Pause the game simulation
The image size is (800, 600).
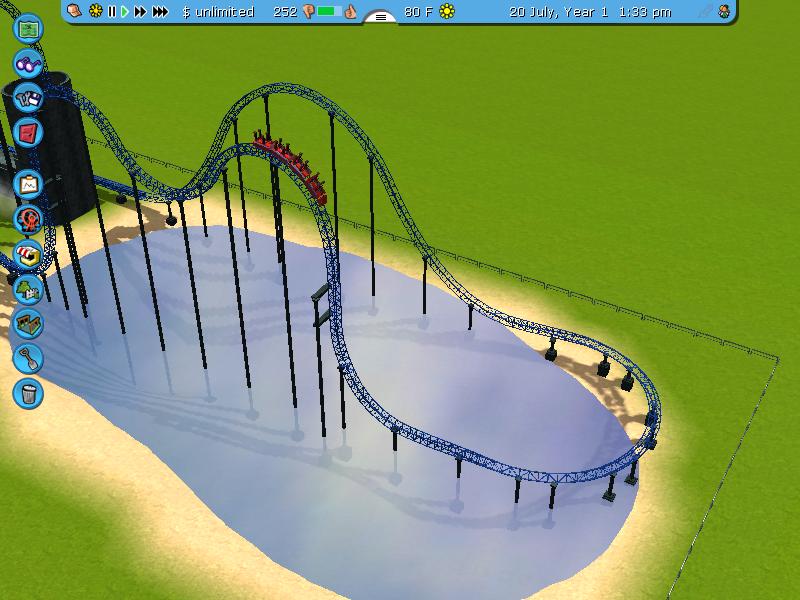click(112, 11)
